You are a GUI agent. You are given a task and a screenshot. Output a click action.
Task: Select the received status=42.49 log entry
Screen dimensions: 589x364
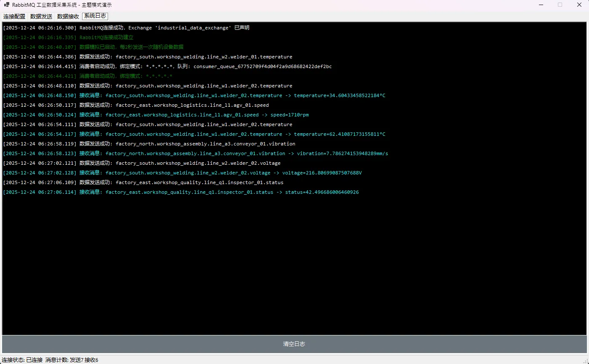click(x=180, y=192)
